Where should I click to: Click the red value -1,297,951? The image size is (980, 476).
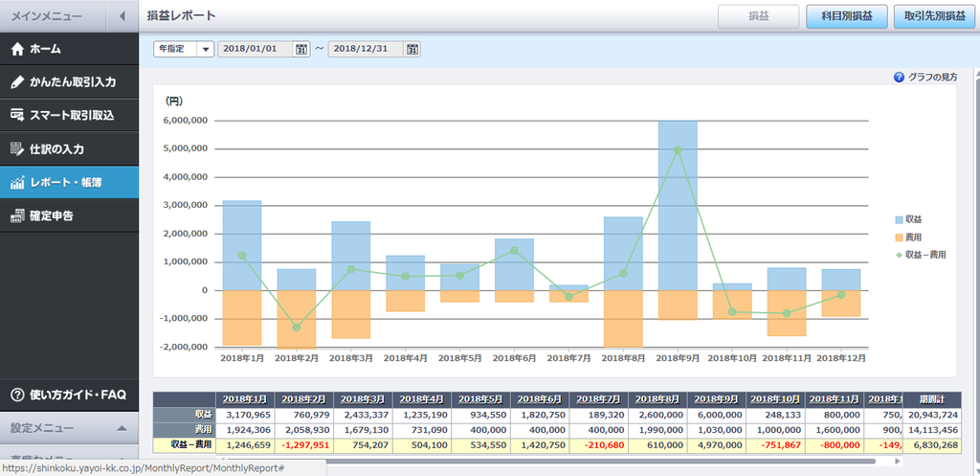tap(303, 445)
